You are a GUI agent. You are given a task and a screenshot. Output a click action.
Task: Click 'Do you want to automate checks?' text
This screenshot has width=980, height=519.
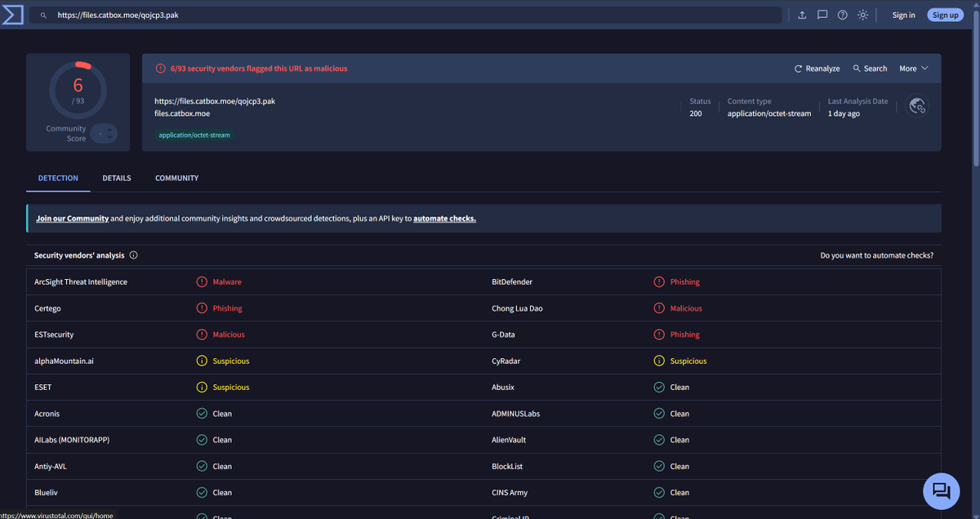pyautogui.click(x=877, y=255)
